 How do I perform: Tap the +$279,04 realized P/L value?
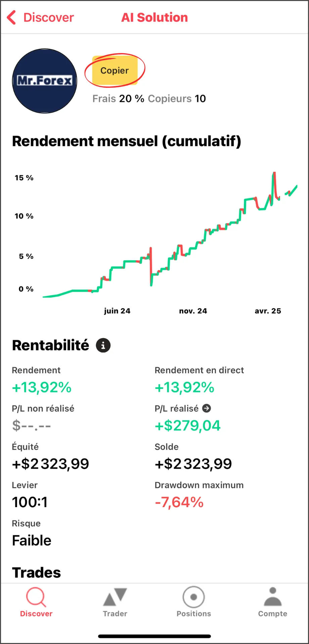click(x=187, y=426)
